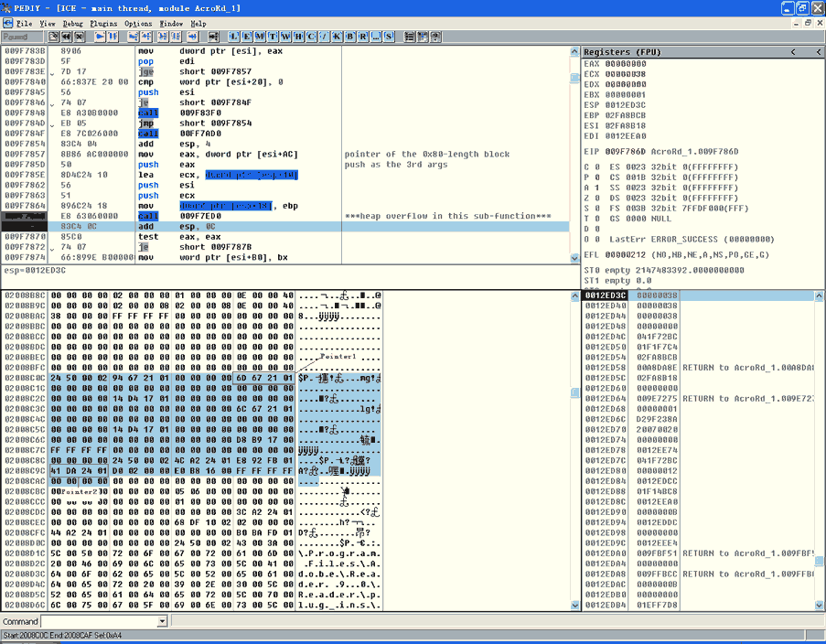Toggle the carry flag C bit
This screenshot has width=826, height=644.
(595, 167)
